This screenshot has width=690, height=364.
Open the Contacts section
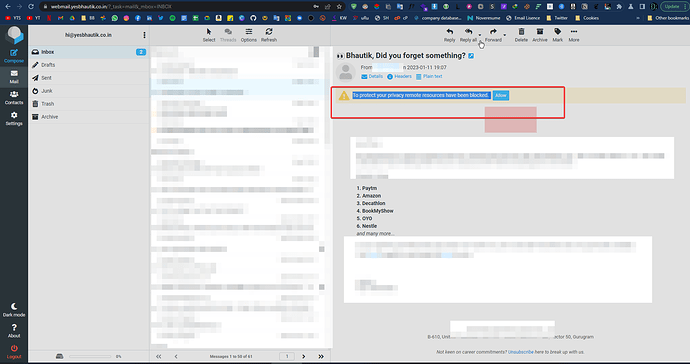point(14,98)
